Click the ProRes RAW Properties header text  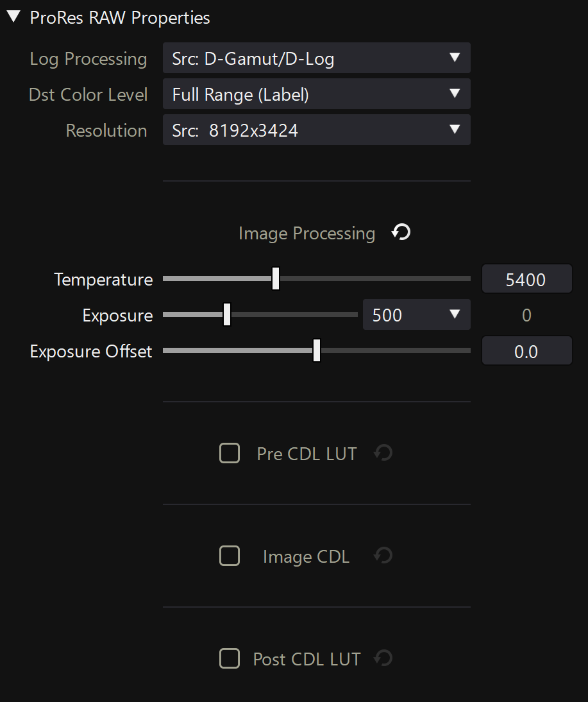point(120,18)
